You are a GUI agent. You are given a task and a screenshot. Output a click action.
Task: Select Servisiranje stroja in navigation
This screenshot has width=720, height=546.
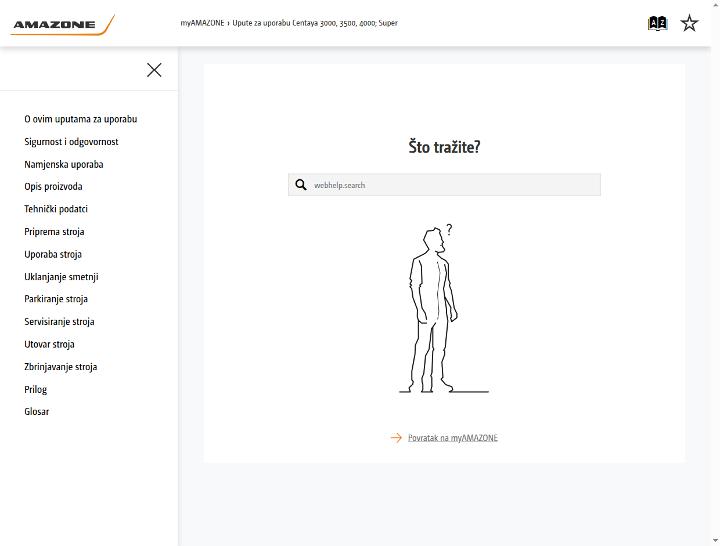59,321
